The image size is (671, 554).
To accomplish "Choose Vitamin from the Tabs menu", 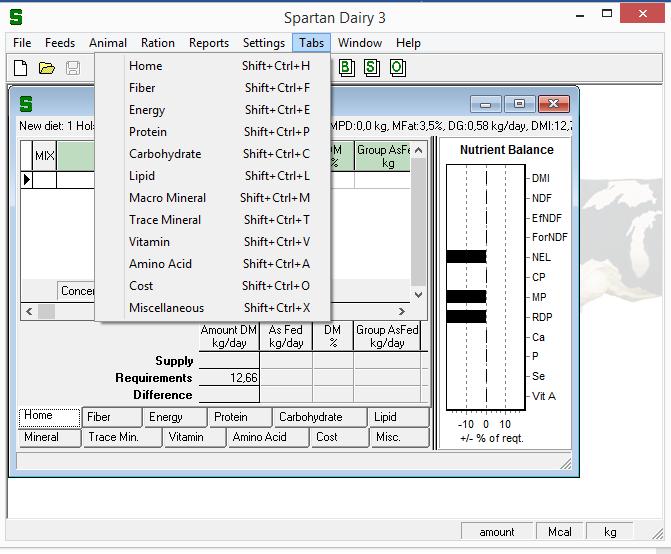I will pyautogui.click(x=213, y=242).
